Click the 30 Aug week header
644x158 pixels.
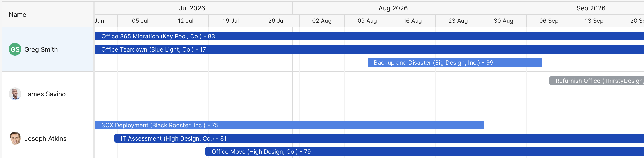(503, 21)
